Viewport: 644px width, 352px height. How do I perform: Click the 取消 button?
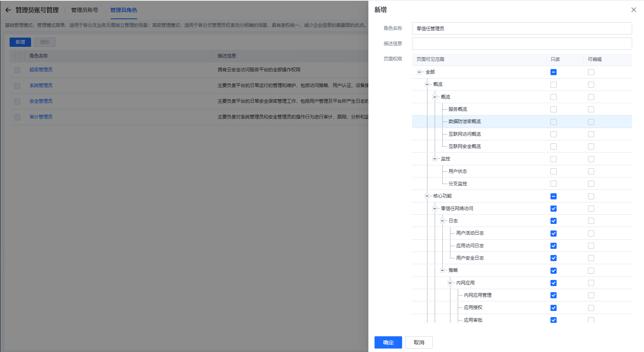(419, 342)
